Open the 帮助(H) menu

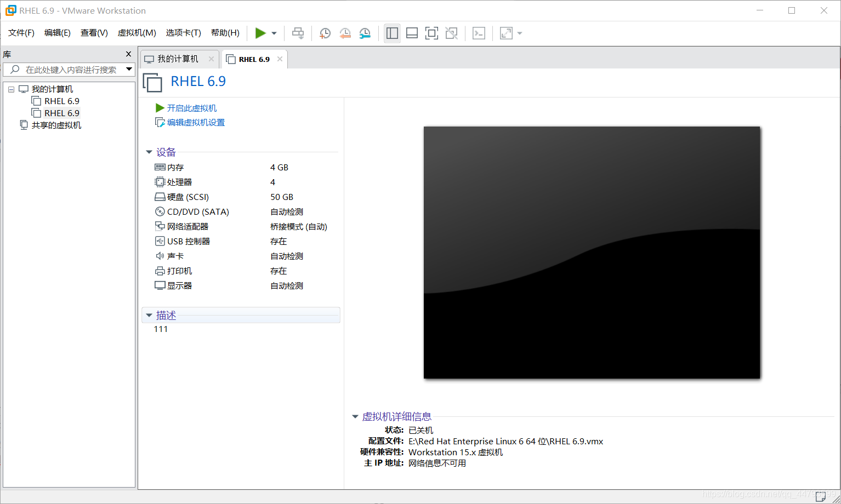pos(225,33)
